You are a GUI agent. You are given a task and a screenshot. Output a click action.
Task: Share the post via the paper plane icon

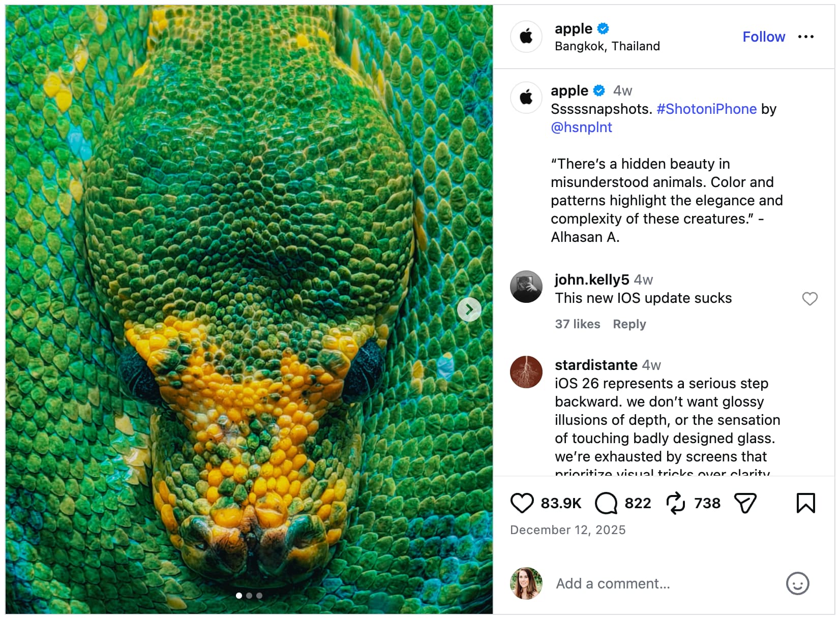tap(745, 504)
